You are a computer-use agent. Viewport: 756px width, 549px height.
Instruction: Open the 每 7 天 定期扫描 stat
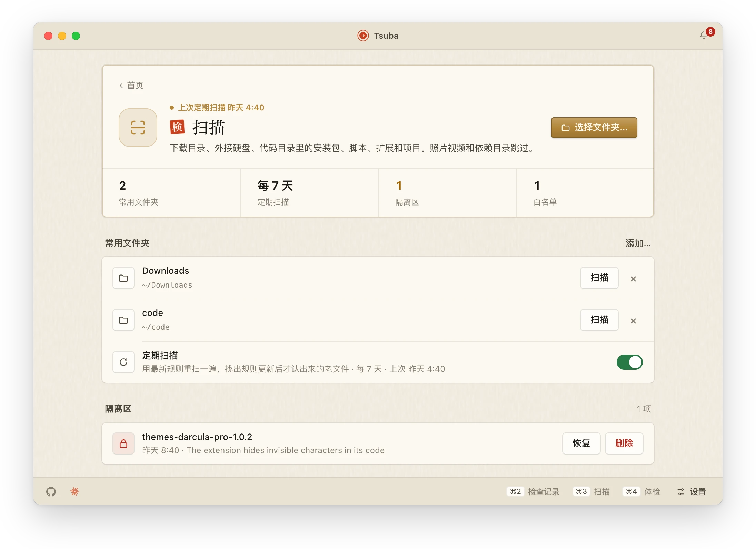click(x=309, y=193)
